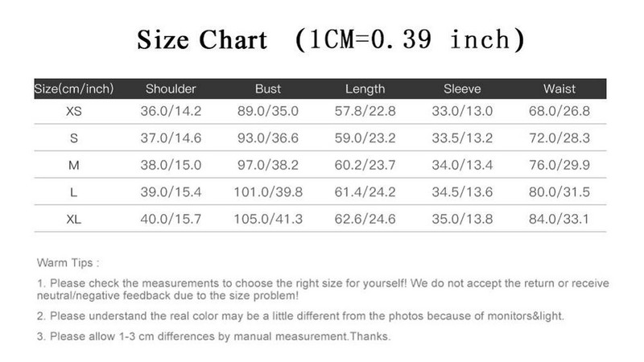Click the Length column header
This screenshot has height=362, width=644.
(365, 88)
